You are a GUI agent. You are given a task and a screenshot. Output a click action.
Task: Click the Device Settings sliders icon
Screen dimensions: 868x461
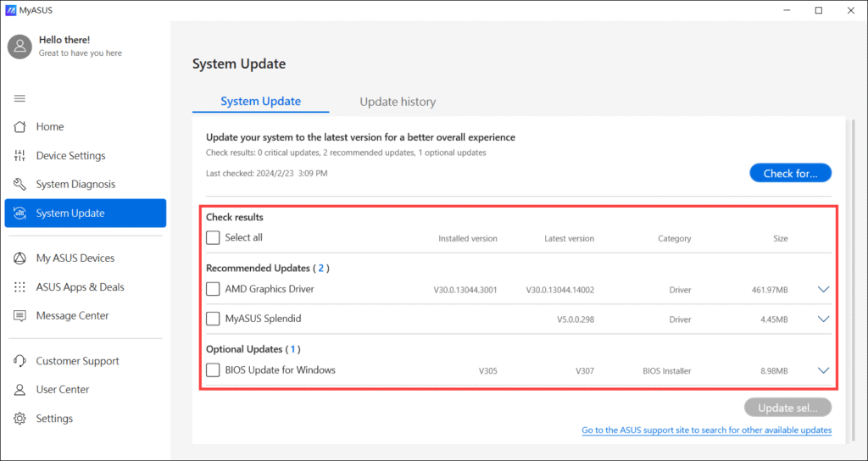point(19,156)
